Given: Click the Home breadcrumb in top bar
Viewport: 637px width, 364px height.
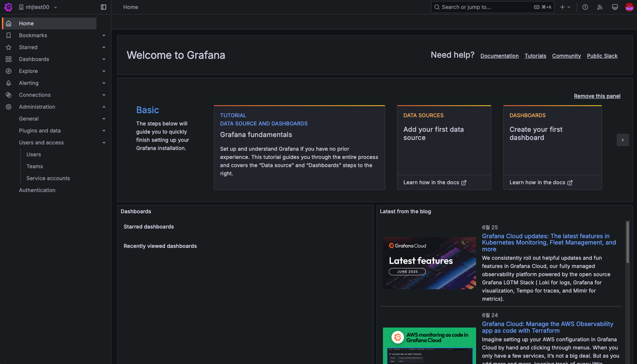Looking at the screenshot, I should click(x=131, y=7).
